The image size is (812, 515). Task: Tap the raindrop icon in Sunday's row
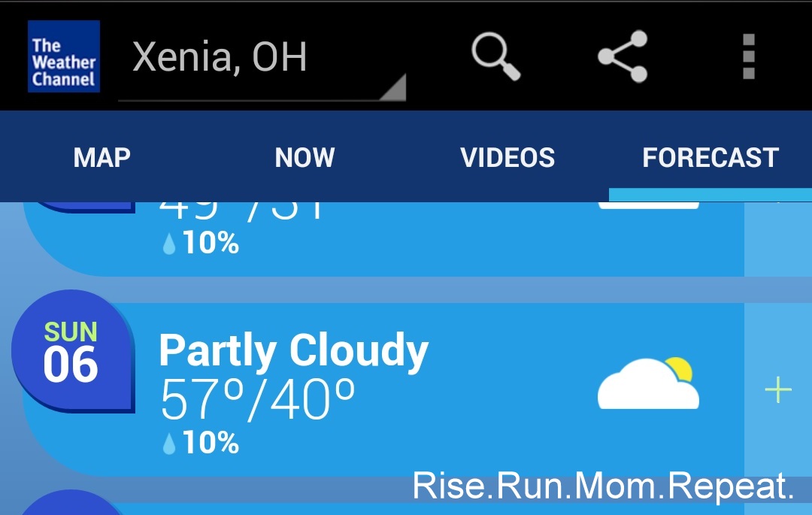click(169, 444)
